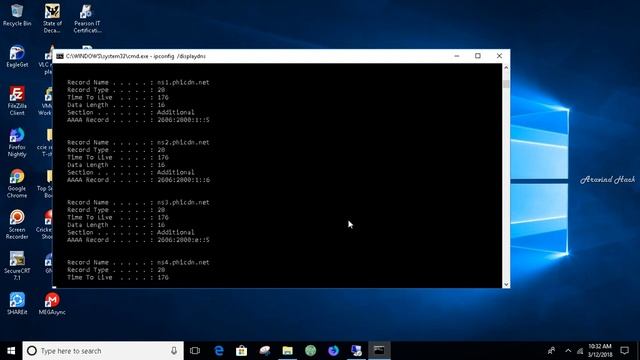Click the AAAA record value '2606:2800:1::5'
This screenshot has width=640, height=360.
click(x=183, y=120)
